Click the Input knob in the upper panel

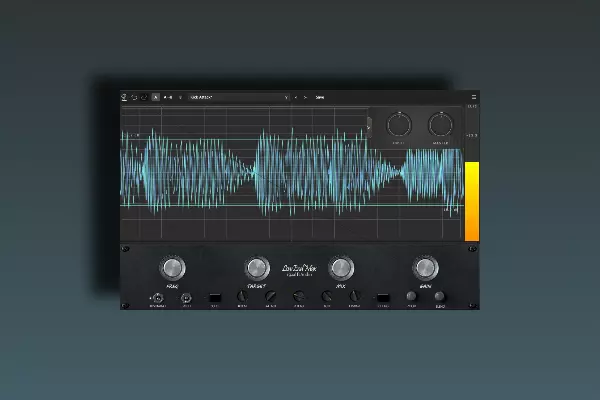click(399, 125)
